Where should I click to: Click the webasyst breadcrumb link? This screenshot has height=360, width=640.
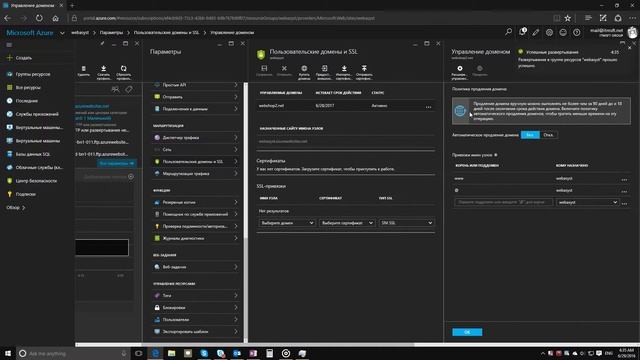coord(80,33)
